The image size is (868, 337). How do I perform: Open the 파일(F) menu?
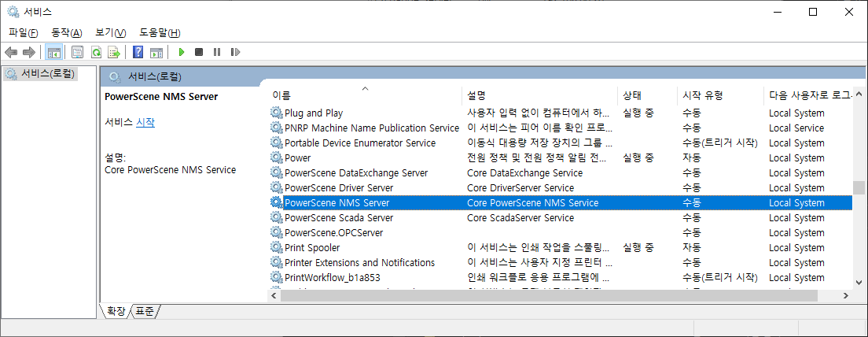[x=24, y=33]
